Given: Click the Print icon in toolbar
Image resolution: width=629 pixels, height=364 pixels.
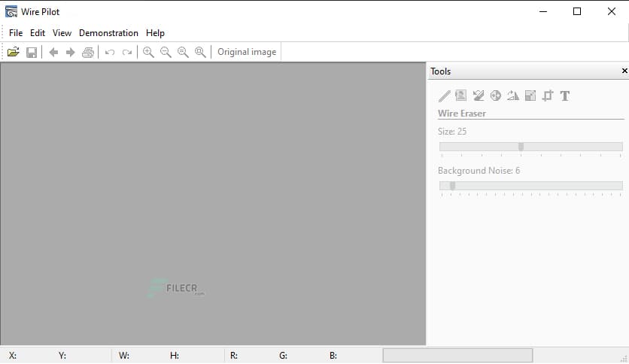Looking at the screenshot, I should 88,52.
